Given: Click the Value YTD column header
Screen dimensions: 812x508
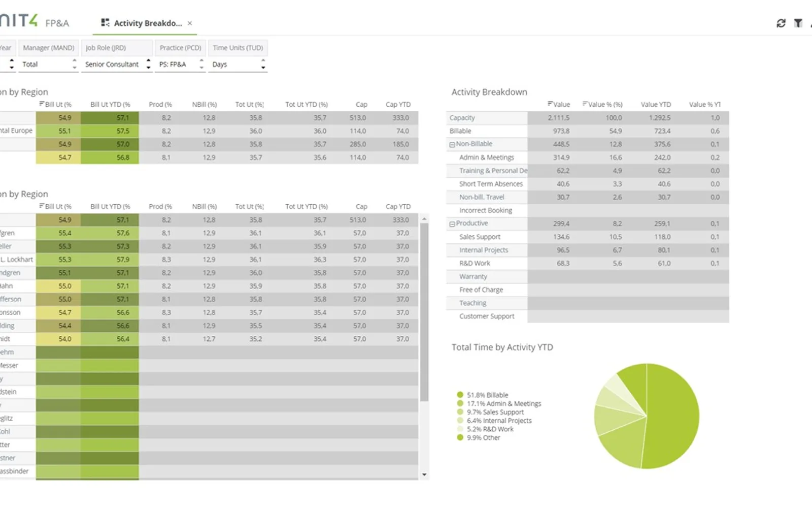Looking at the screenshot, I should tap(656, 104).
